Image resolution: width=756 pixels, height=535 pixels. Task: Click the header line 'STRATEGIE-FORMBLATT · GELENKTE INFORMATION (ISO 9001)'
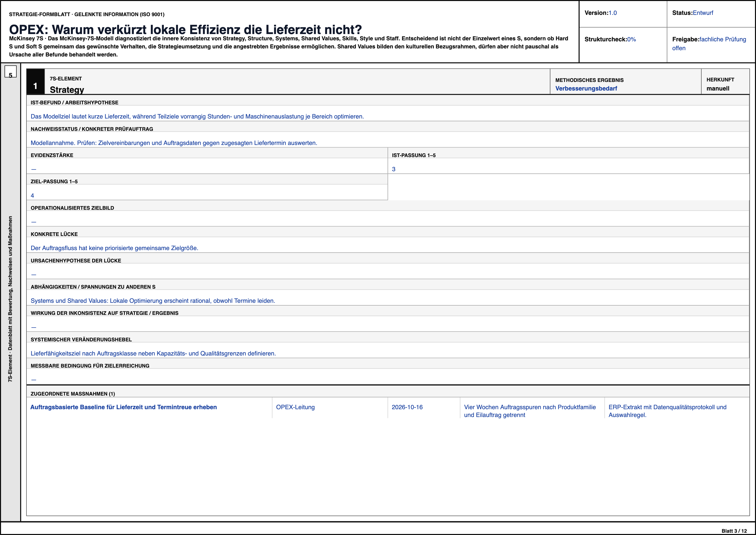click(x=87, y=14)
